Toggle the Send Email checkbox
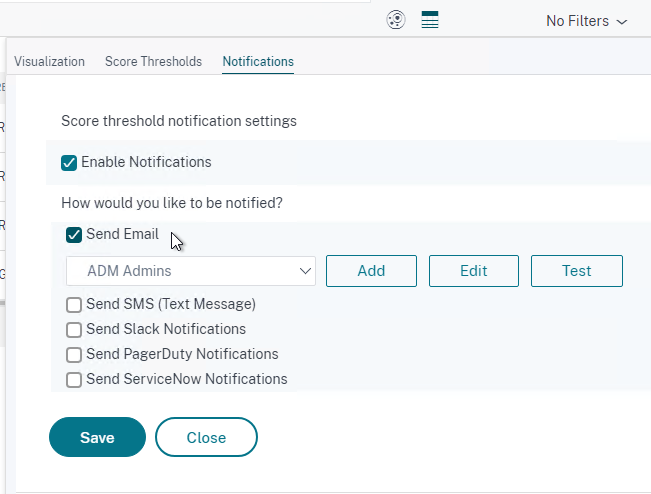 click(x=74, y=235)
